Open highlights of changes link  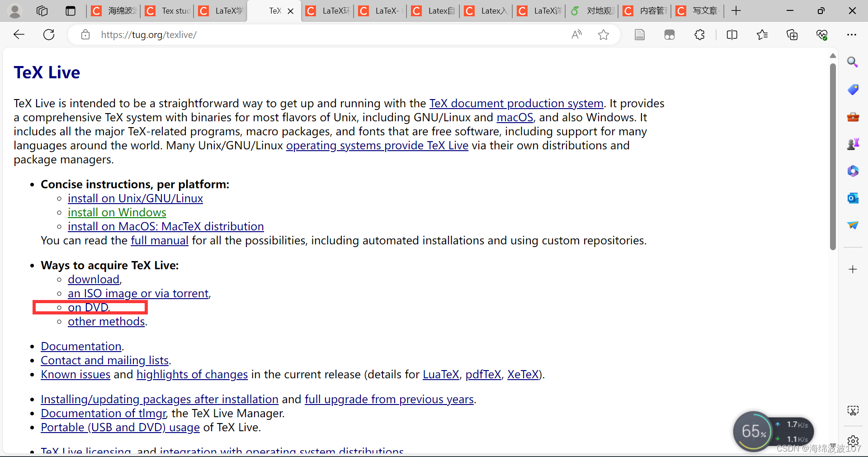(192, 374)
